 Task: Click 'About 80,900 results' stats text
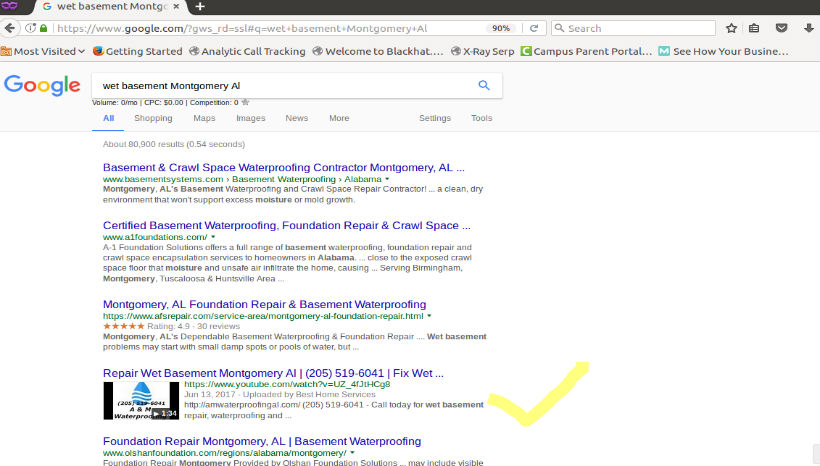[174, 144]
